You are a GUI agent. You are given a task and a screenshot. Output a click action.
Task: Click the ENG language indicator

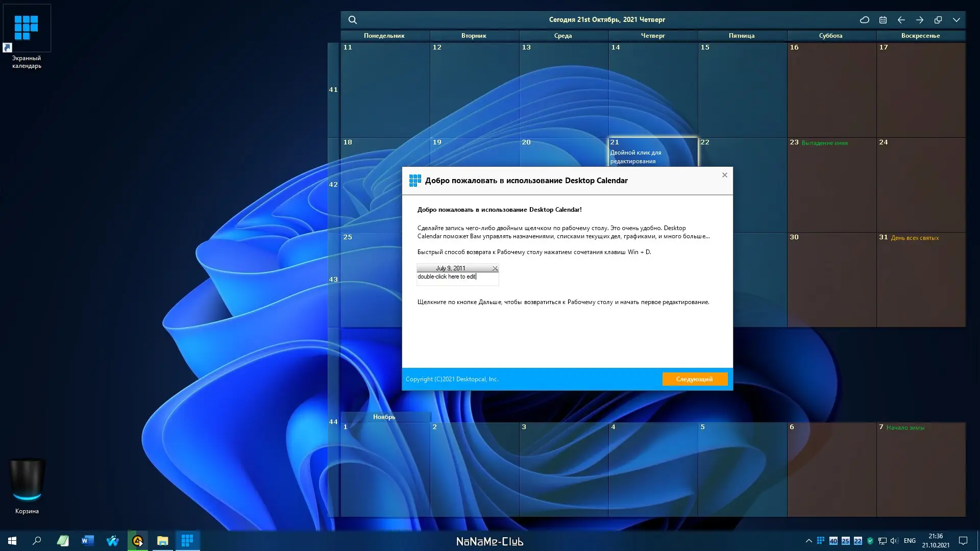tap(909, 541)
